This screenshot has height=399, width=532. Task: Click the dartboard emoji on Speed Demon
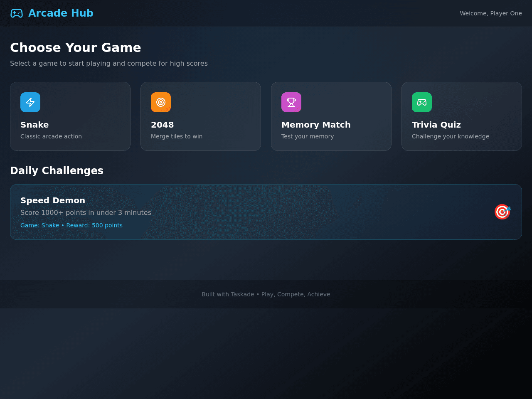tap(502, 212)
